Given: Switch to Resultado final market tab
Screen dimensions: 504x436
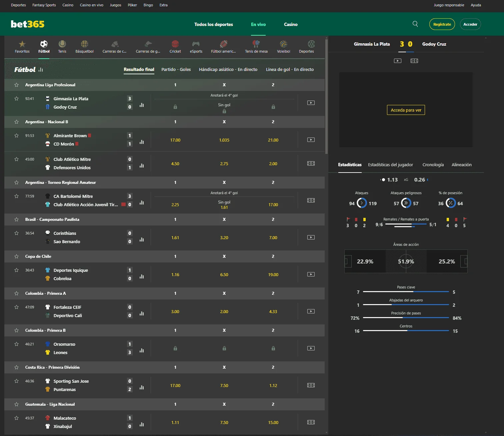Looking at the screenshot, I should (x=139, y=70).
